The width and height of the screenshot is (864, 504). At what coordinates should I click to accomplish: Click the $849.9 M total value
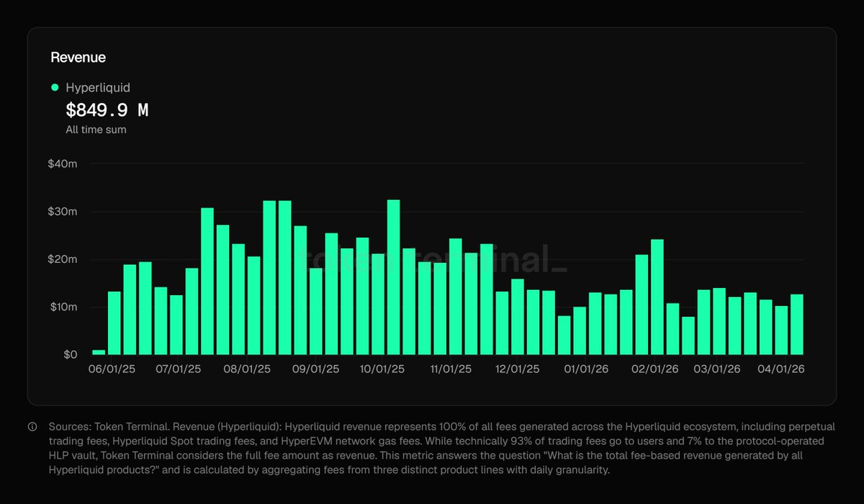pos(107,110)
